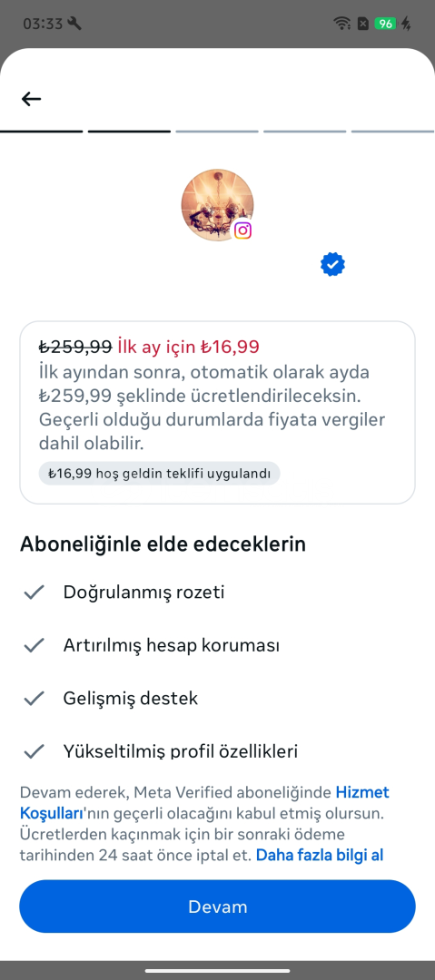
Task: Select the Doğrulanmış rozeti benefit
Action: pyautogui.click(x=143, y=592)
